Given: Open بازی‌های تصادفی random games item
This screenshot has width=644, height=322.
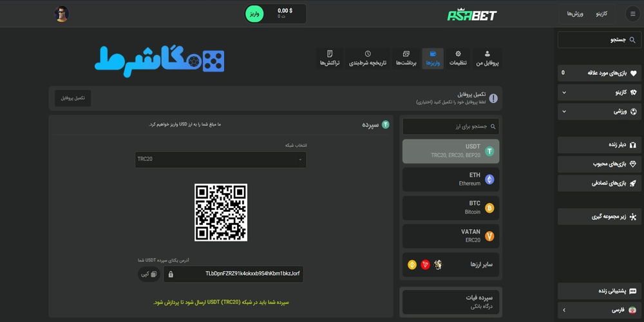Looking at the screenshot, I should tap(598, 183).
